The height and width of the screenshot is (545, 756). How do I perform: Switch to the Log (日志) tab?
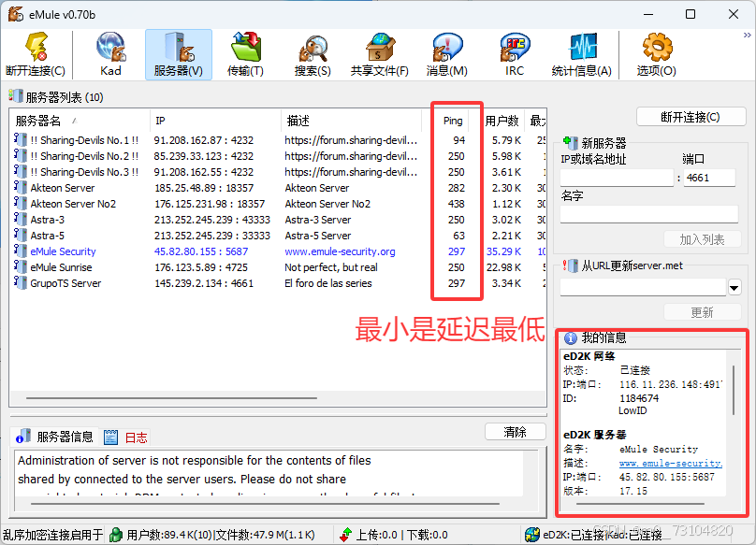coord(125,437)
